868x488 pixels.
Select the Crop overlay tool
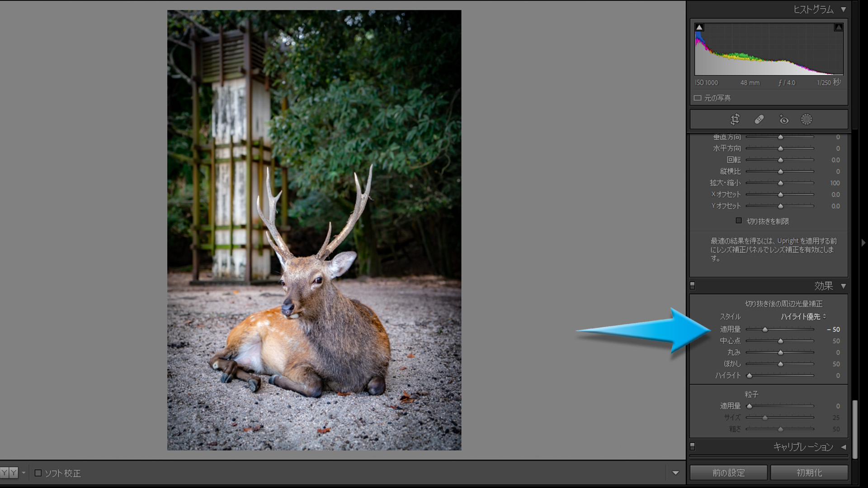coord(735,119)
